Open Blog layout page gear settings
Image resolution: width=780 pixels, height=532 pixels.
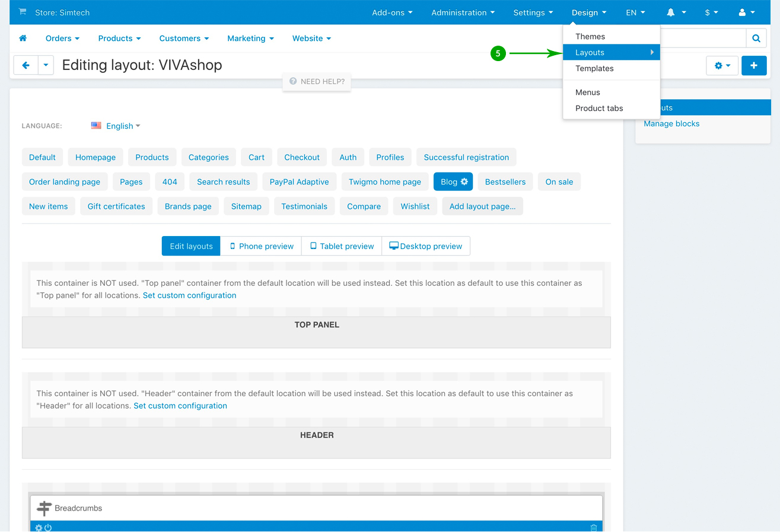coord(464,182)
